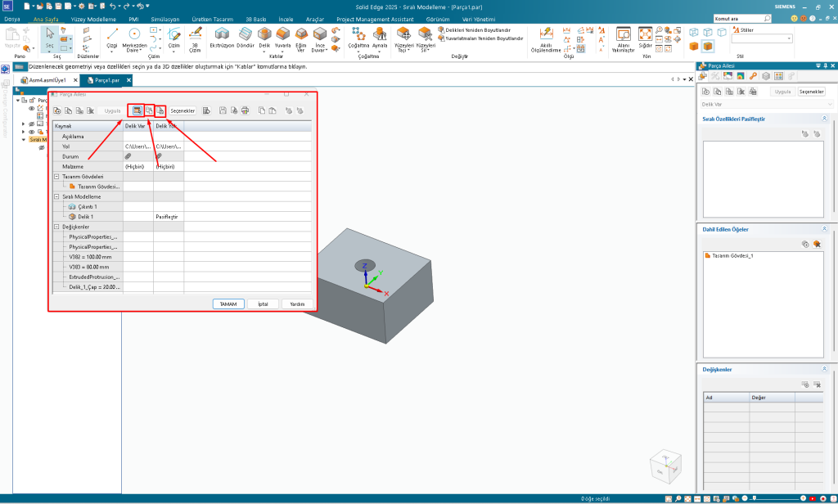
Task: Collapse the Değişkenler section in table
Action: click(56, 227)
